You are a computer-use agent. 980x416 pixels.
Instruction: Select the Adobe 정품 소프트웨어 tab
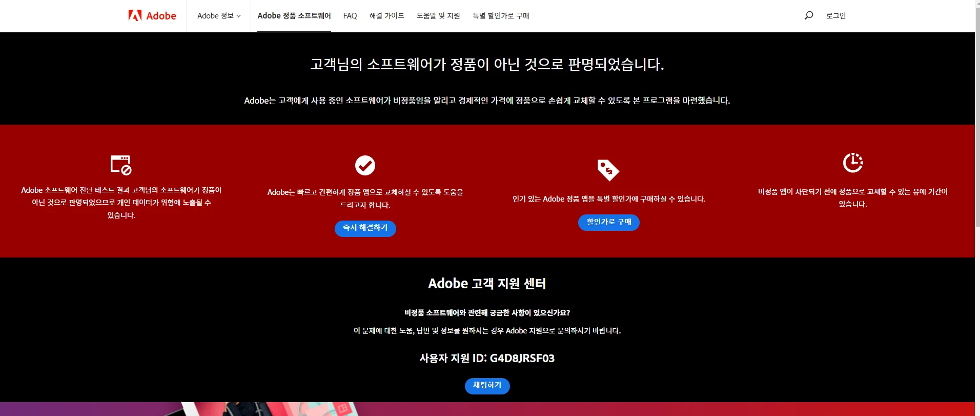tap(294, 16)
